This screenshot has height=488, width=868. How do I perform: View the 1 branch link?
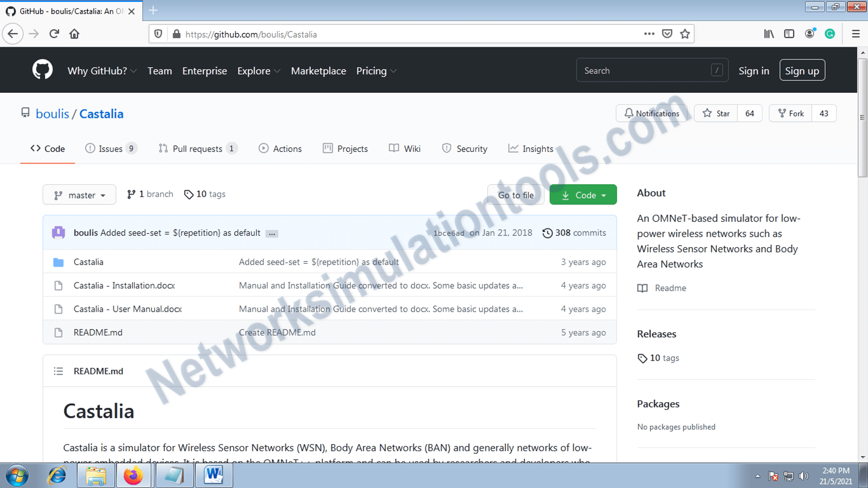coord(150,194)
